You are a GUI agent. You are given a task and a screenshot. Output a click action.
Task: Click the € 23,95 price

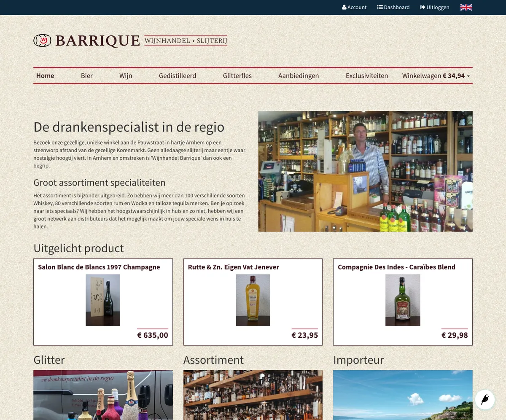(305, 335)
